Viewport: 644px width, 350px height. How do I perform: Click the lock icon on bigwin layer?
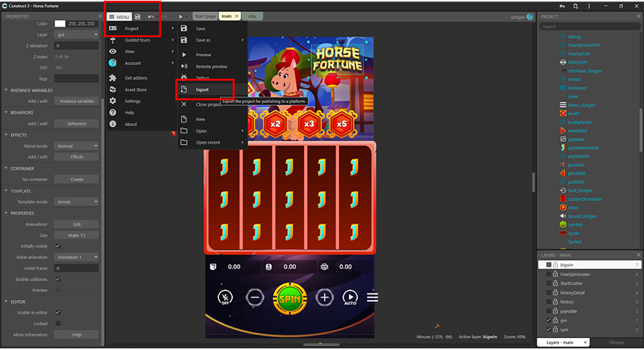pyautogui.click(x=555, y=265)
